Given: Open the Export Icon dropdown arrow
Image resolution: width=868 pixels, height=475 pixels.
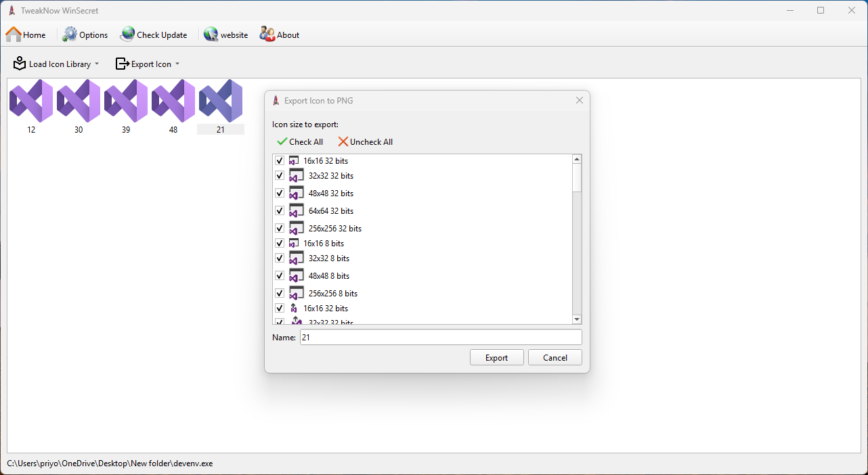Looking at the screenshot, I should click(177, 64).
